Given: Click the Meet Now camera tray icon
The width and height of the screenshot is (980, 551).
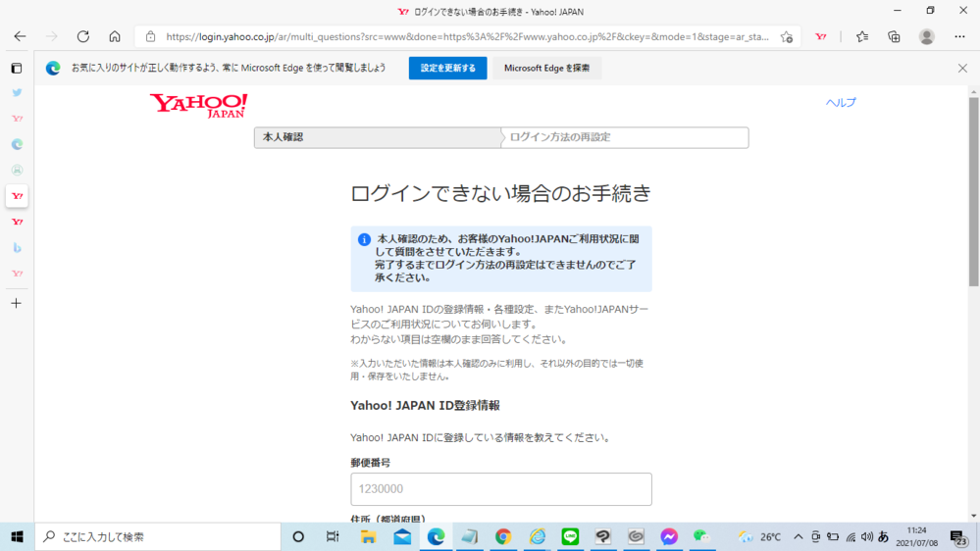Looking at the screenshot, I should point(815,536).
